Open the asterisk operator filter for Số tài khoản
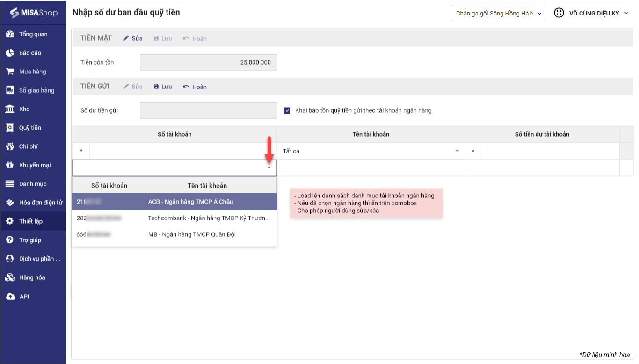 [x=81, y=151]
